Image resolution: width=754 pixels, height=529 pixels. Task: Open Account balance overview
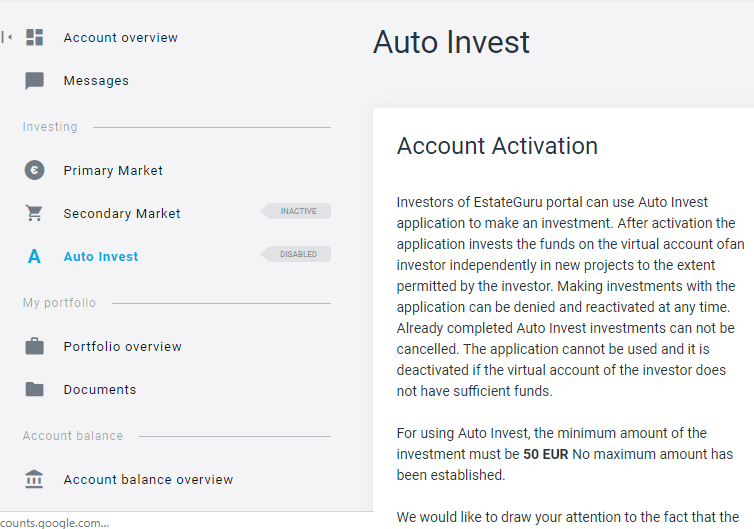148,480
